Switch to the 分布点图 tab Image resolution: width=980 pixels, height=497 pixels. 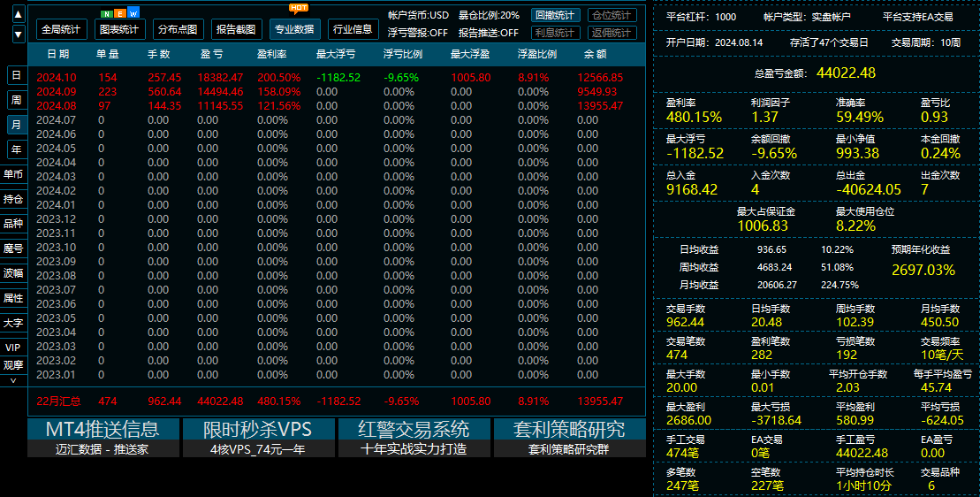click(x=178, y=29)
